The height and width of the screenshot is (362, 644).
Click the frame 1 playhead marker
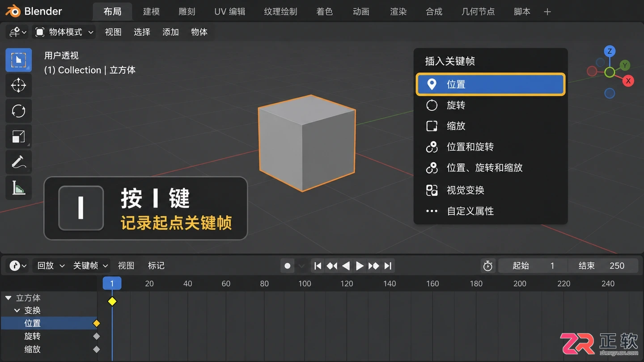(x=112, y=283)
